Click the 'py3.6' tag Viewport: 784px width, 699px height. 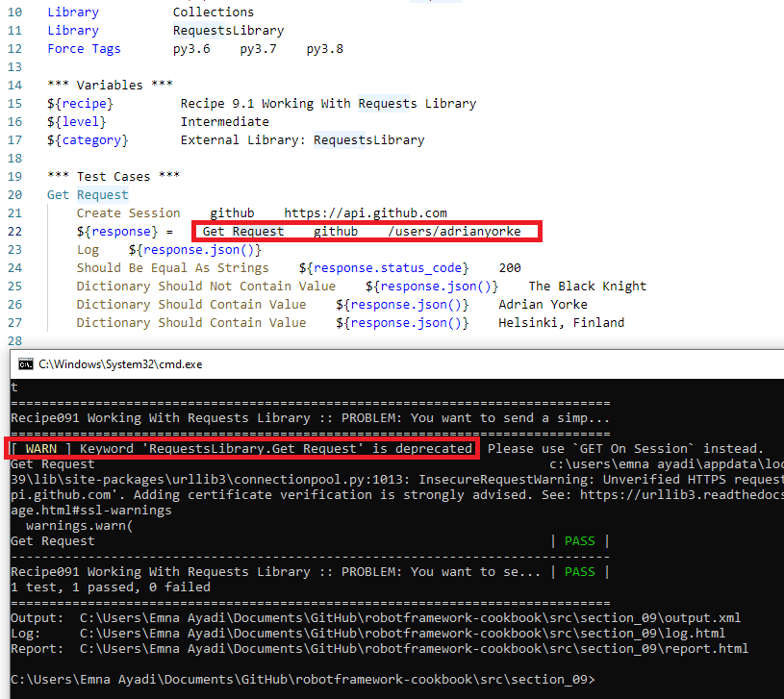[x=191, y=49]
